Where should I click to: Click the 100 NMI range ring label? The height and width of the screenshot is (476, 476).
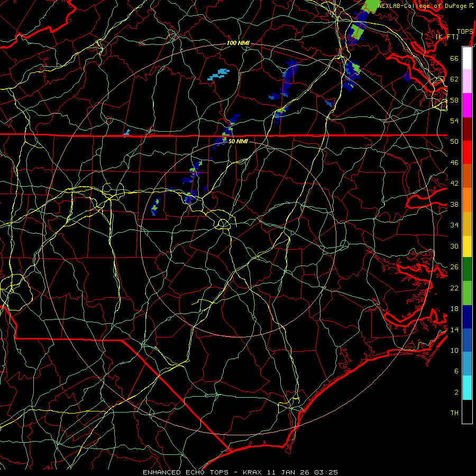(x=238, y=43)
